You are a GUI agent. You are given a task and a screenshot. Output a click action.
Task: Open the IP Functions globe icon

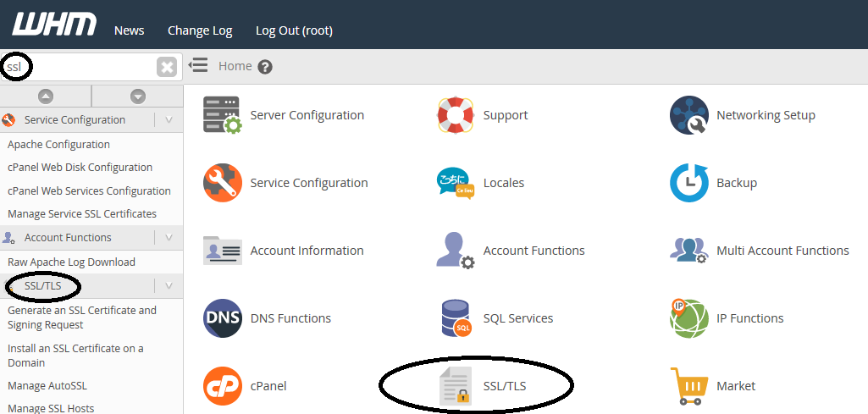coord(688,318)
